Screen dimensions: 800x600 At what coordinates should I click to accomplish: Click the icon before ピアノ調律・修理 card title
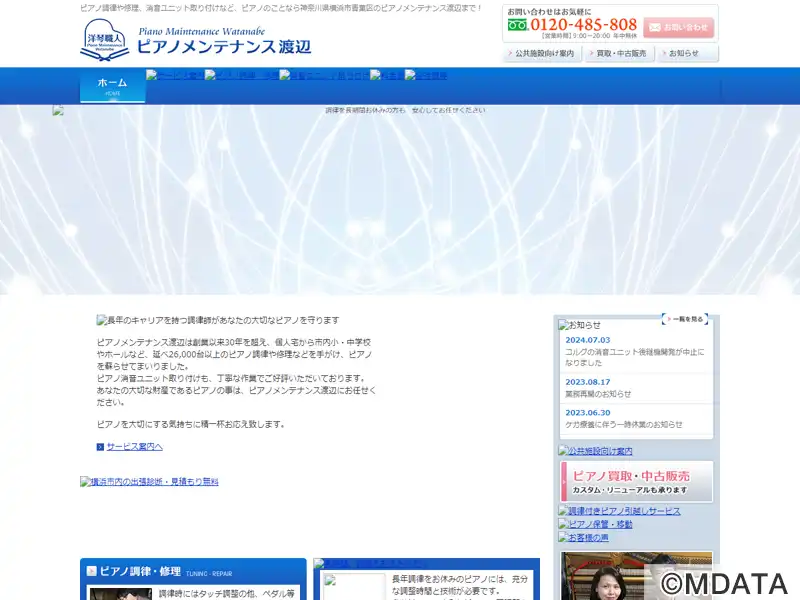tap(91, 571)
